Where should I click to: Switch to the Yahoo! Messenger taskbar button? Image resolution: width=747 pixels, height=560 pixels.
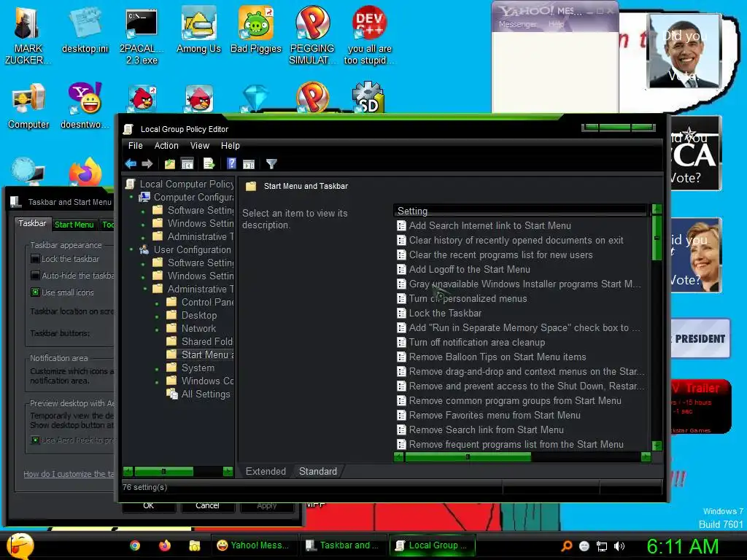point(253,545)
